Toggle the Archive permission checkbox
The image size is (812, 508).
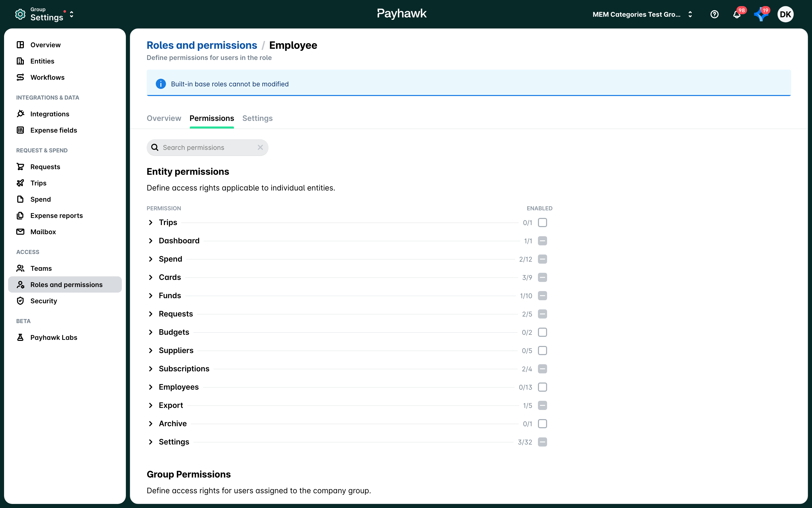[542, 423]
